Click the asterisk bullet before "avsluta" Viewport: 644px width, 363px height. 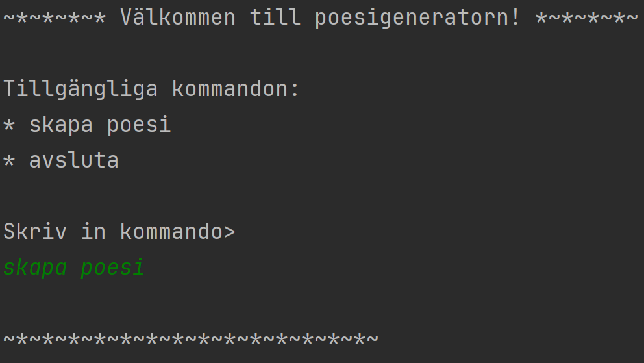[9, 161]
